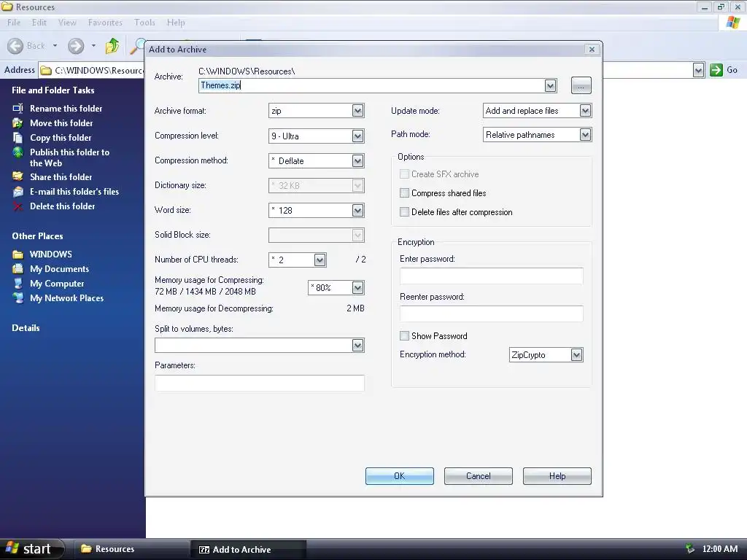Switch to Resources taskbar button
Viewport: 747px width, 560px height.
pyautogui.click(x=131, y=549)
